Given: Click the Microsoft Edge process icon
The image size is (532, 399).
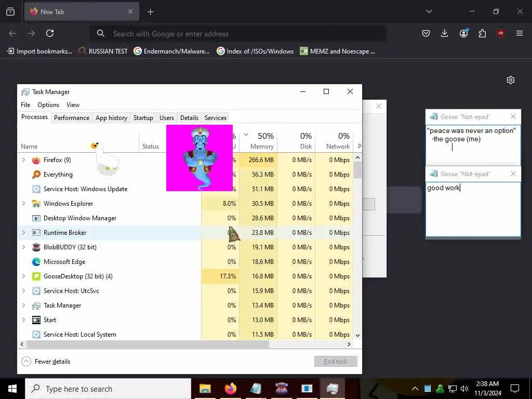Looking at the screenshot, I should (x=36, y=262).
